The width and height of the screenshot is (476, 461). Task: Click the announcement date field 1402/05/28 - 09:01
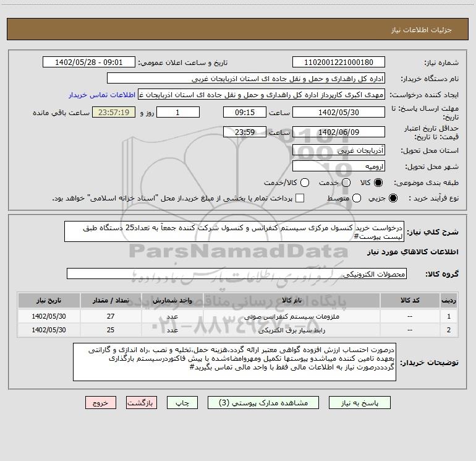pyautogui.click(x=89, y=62)
